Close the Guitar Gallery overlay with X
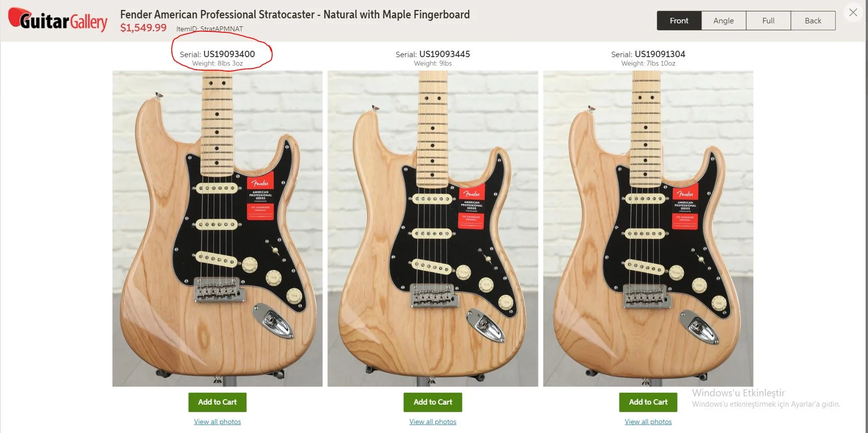This screenshot has width=868, height=433. pos(853,12)
